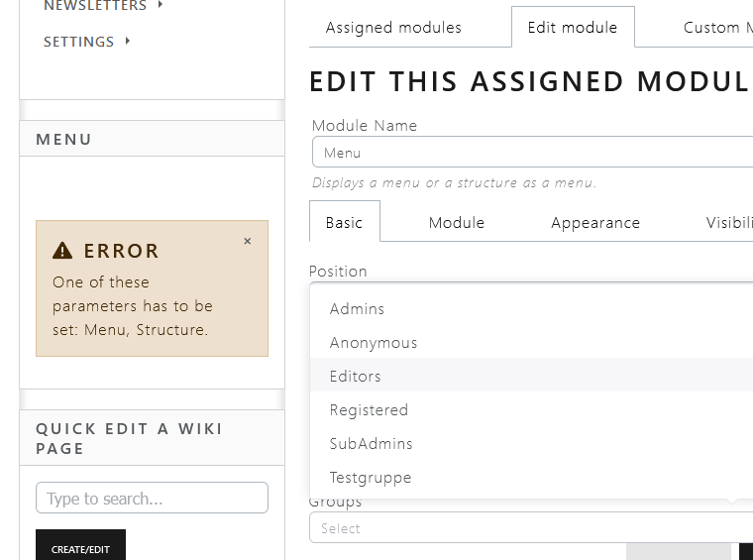This screenshot has height=560, width=753.
Task: Click the error message about Menu, Structure
Action: click(133, 306)
